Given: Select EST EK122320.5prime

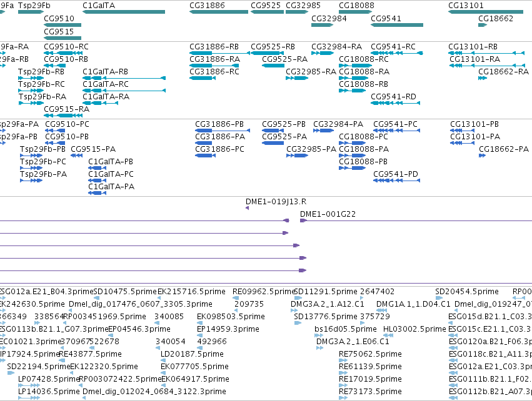Looking at the screenshot, I should point(104,367).
